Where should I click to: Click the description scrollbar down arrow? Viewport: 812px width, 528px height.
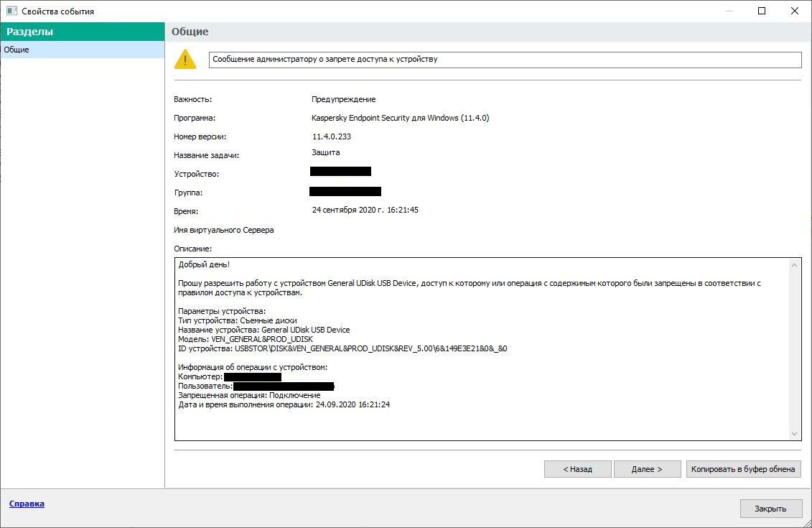[x=794, y=434]
